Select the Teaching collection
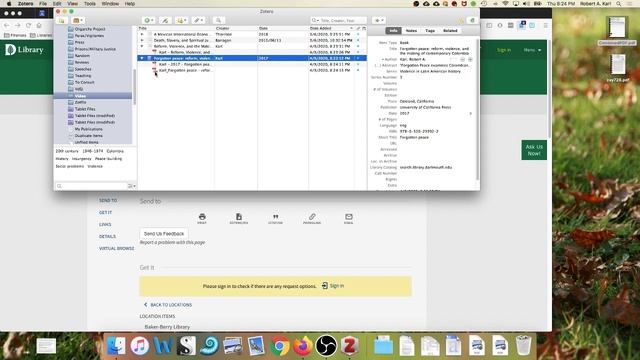 pyautogui.click(x=83, y=76)
